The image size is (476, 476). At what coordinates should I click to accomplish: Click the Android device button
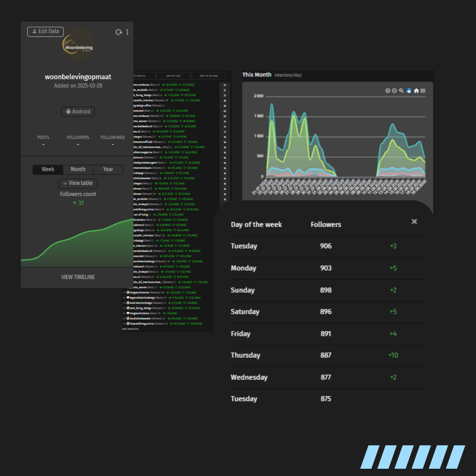[78, 112]
